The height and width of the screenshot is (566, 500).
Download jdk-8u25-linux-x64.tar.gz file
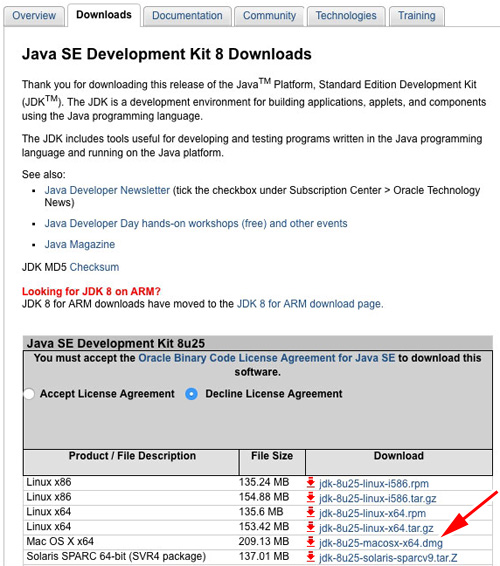tap(376, 528)
